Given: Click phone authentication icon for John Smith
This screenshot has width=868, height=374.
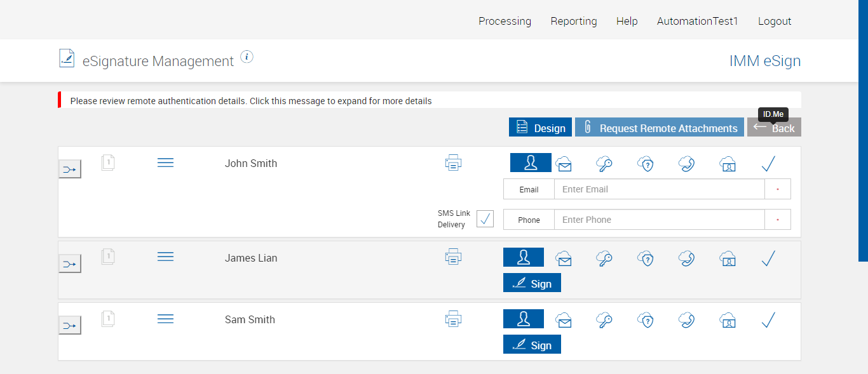Looking at the screenshot, I should (686, 164).
